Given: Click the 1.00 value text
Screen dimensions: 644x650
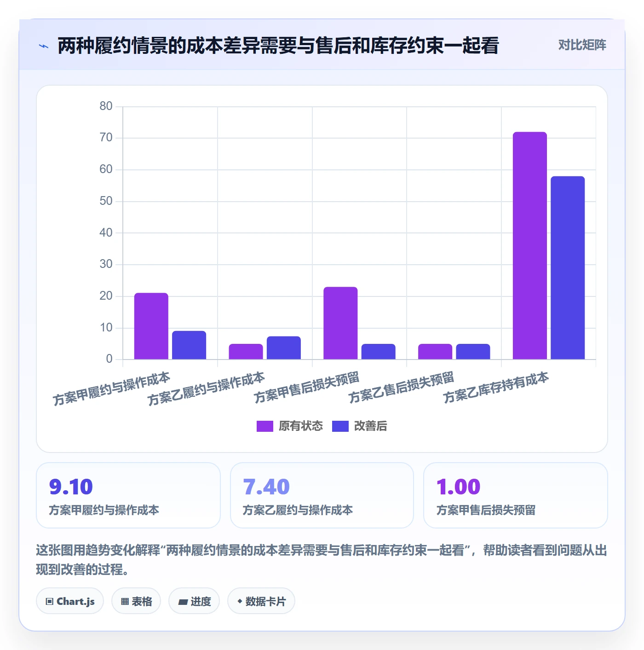Looking at the screenshot, I should [x=458, y=487].
